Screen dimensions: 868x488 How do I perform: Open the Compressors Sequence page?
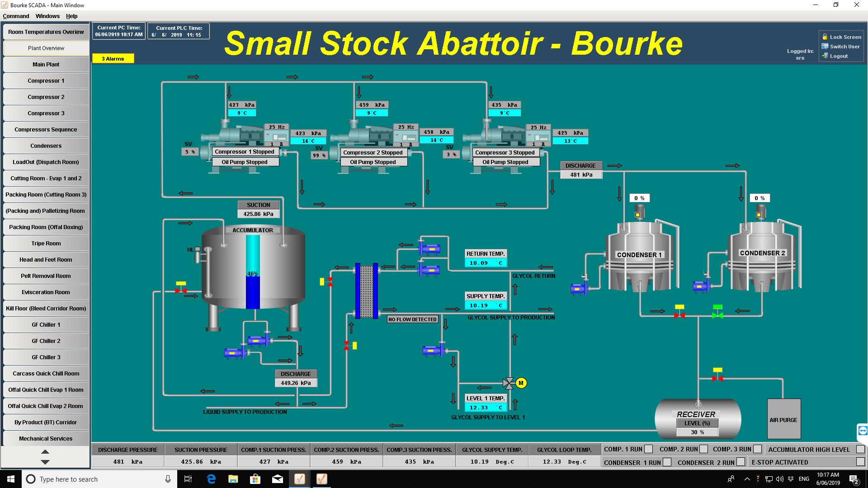pyautogui.click(x=46, y=130)
